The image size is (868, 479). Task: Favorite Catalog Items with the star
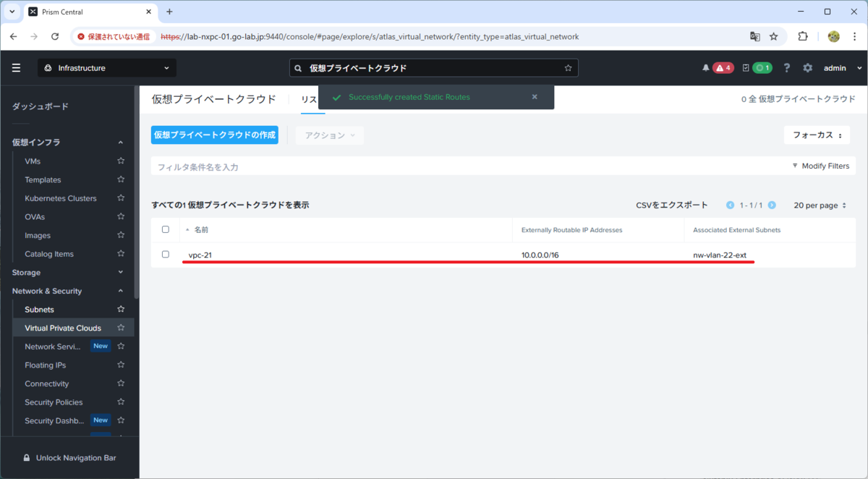pyautogui.click(x=121, y=254)
